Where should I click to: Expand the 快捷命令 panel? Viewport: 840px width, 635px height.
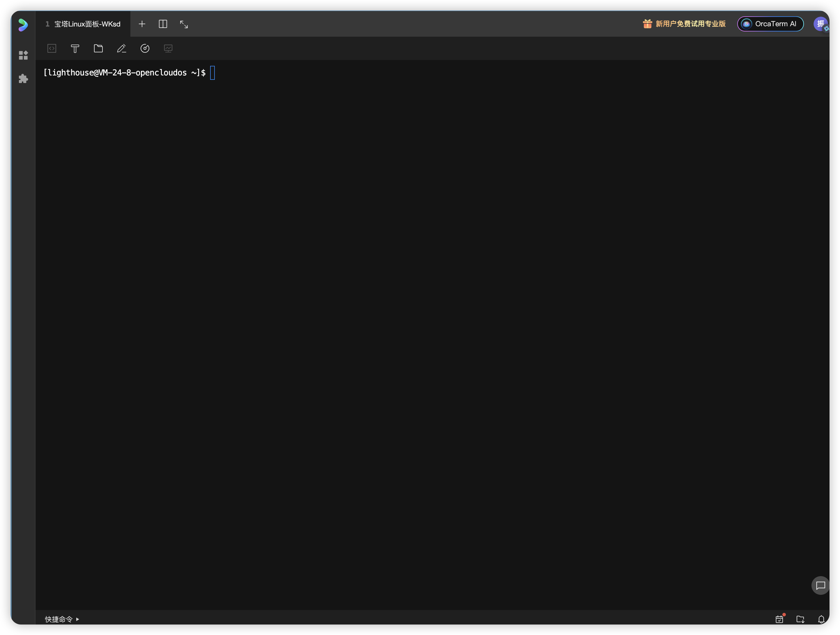(62, 619)
